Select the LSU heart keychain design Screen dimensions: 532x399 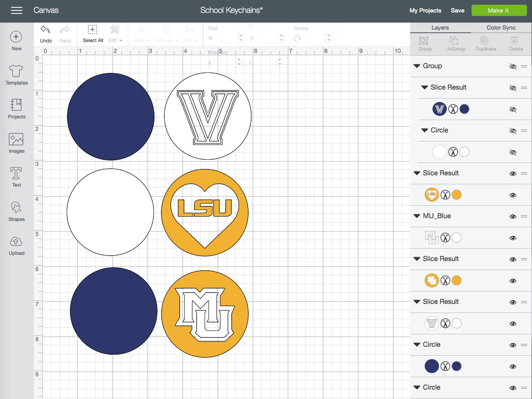[205, 212]
